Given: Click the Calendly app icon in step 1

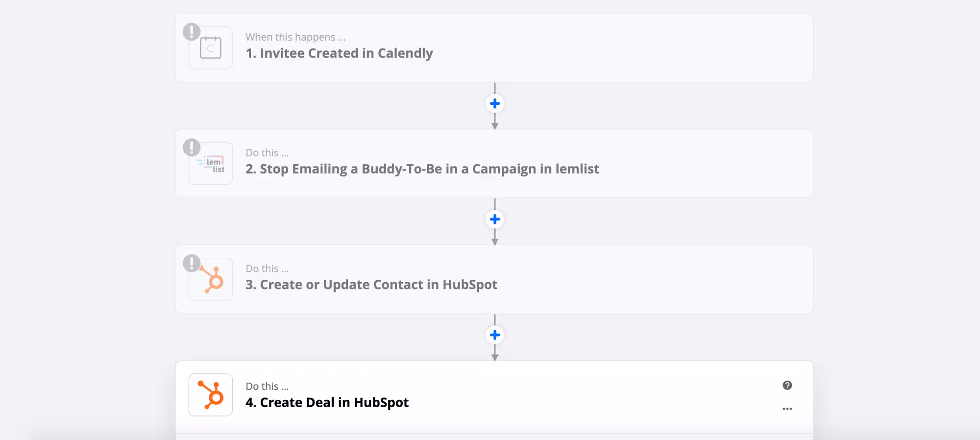Looking at the screenshot, I should [x=211, y=48].
